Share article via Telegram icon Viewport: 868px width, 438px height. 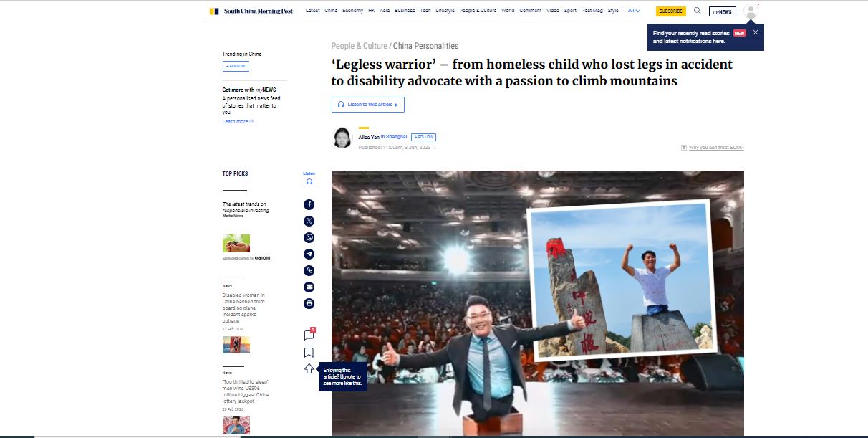point(309,254)
